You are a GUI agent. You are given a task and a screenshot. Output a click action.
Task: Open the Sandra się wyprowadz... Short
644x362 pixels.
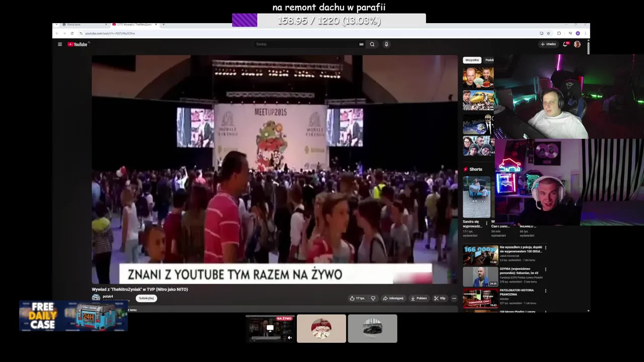pyautogui.click(x=476, y=197)
